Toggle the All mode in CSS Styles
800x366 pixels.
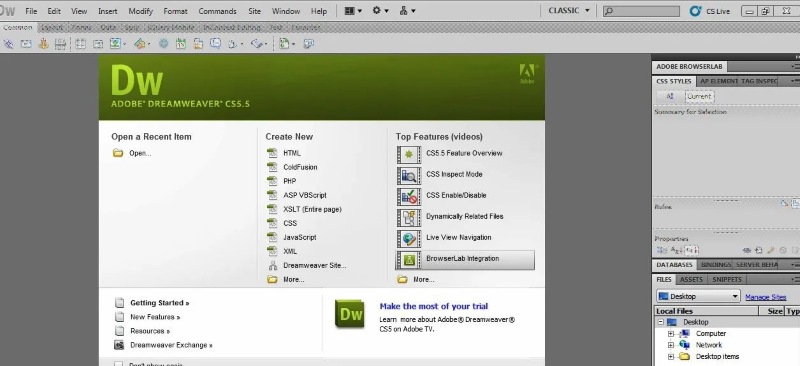[670, 96]
